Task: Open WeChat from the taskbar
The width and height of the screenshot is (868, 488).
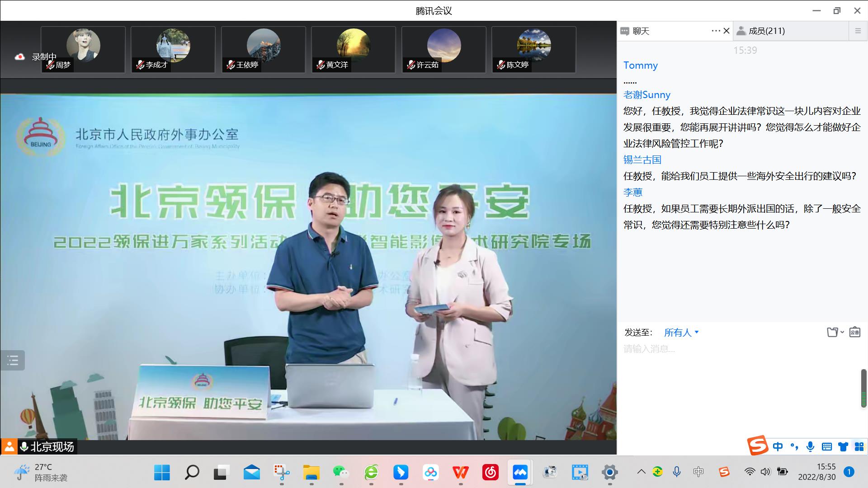Action: (x=340, y=473)
